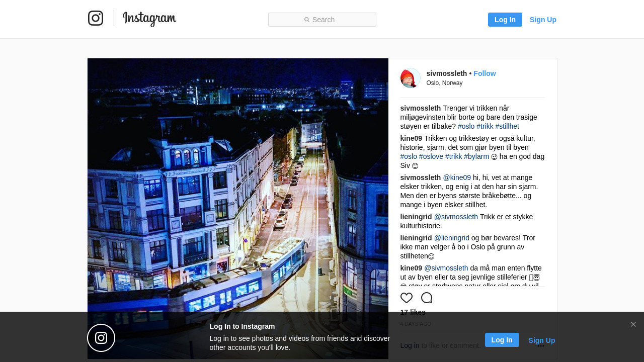Image resolution: width=644 pixels, height=362 pixels.
Task: Click the Search input field
Action: (x=322, y=20)
